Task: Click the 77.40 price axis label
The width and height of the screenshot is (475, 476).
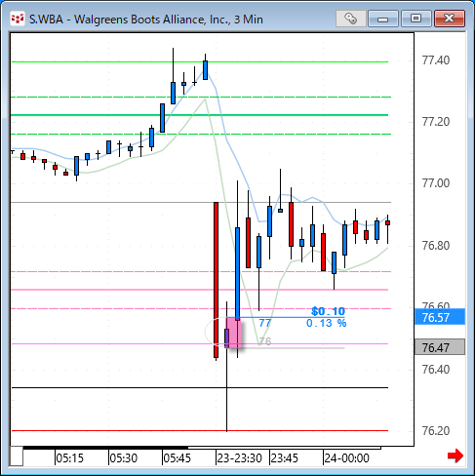Action: pos(436,60)
